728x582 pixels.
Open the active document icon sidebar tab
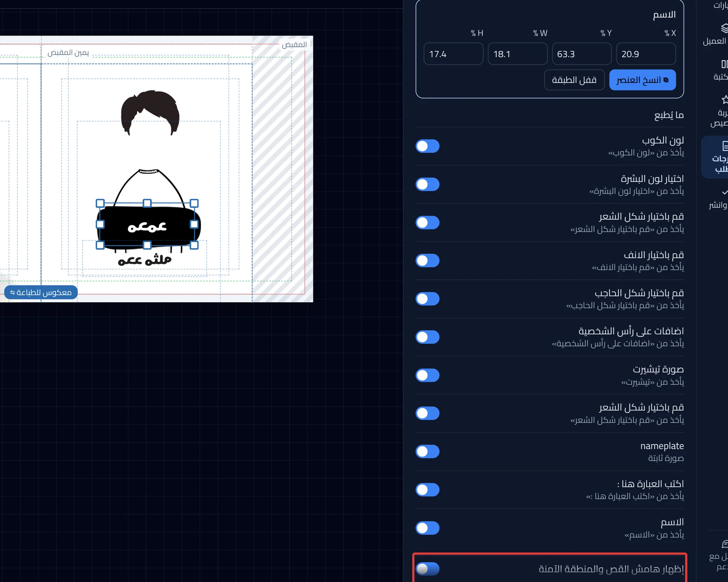[715, 157]
